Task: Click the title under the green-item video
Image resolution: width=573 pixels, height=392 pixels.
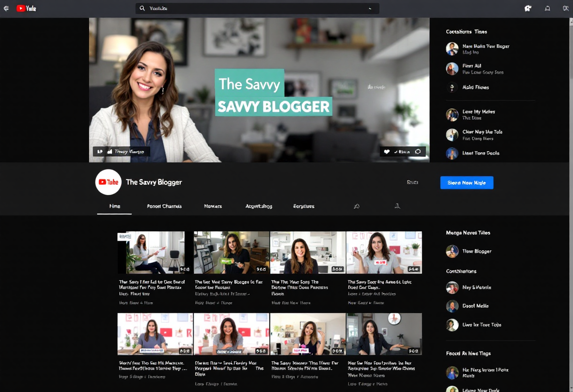Action: (229, 285)
